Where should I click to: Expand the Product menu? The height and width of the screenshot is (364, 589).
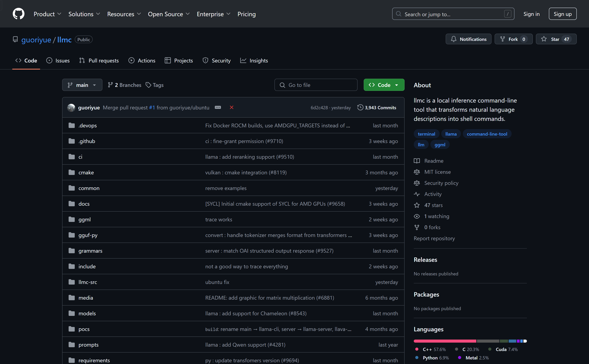[47, 14]
